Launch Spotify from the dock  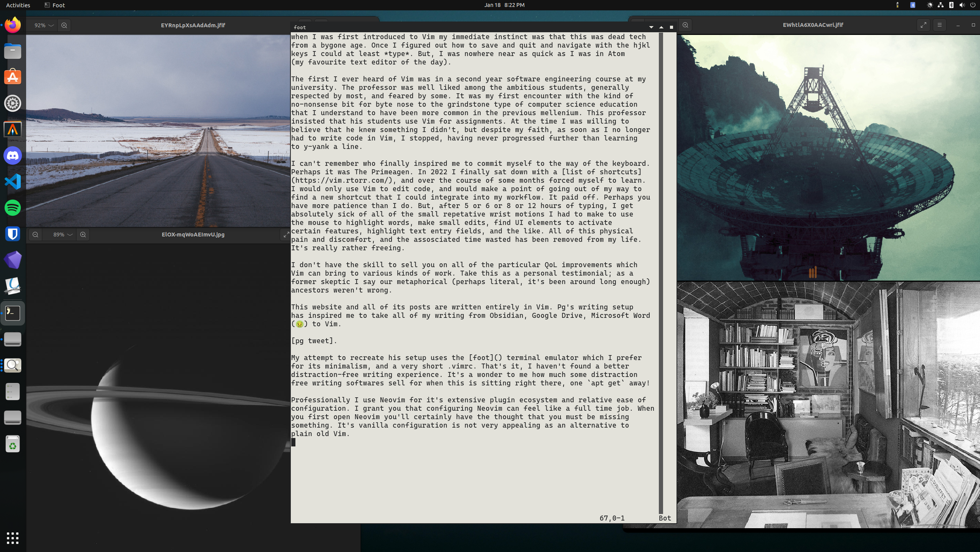pos(13,208)
